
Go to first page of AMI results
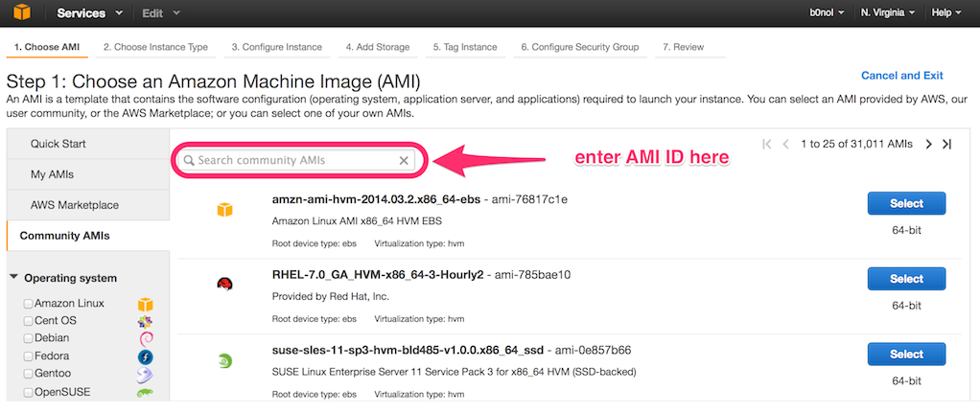(767, 144)
